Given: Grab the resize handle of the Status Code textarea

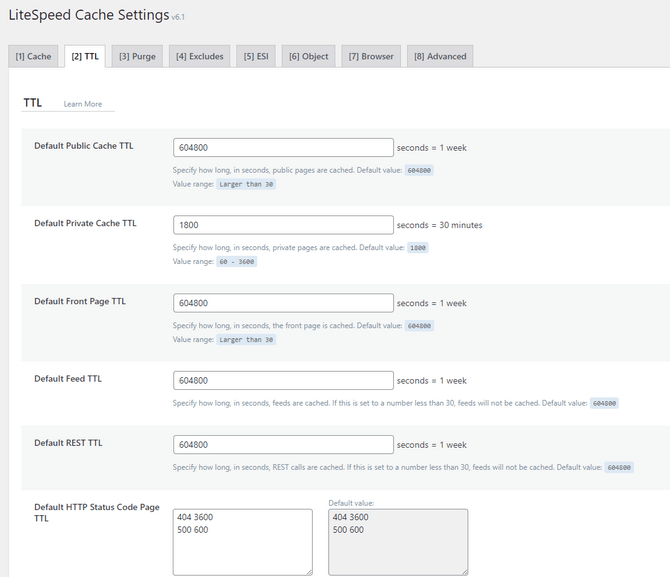Looking at the screenshot, I should (x=308, y=571).
